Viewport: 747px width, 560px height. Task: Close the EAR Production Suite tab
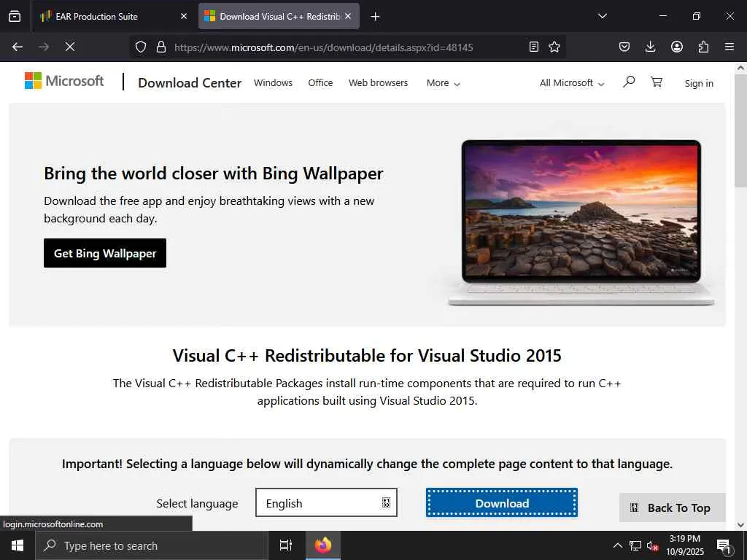pos(184,16)
